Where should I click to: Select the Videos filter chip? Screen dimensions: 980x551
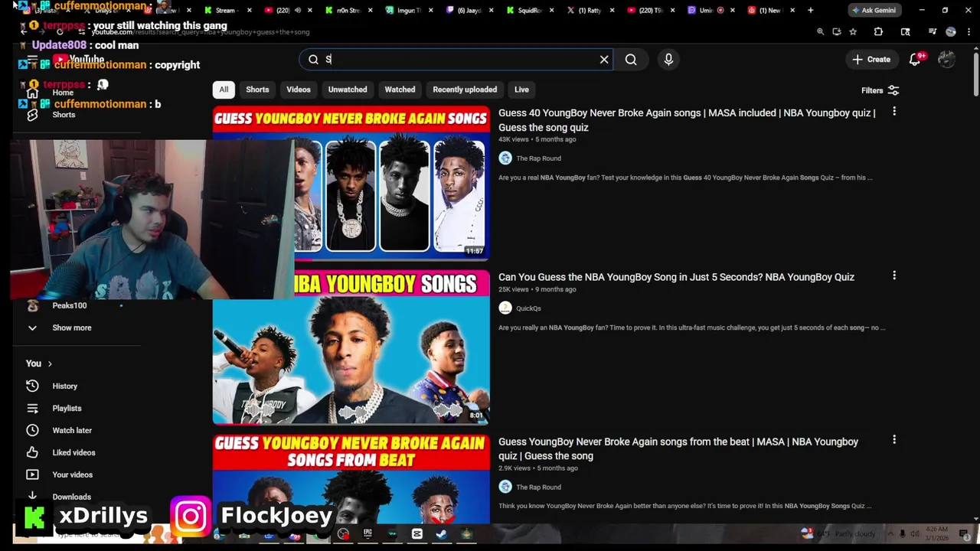pos(299,90)
